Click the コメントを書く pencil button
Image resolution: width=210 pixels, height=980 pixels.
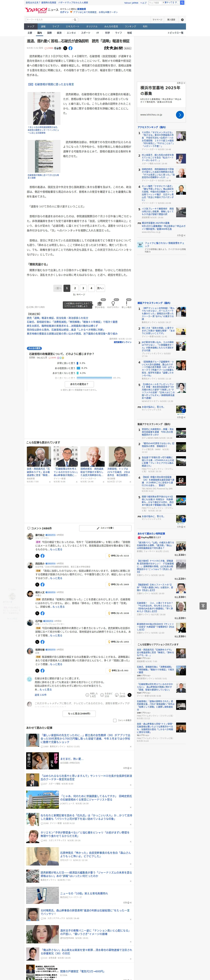point(105,528)
